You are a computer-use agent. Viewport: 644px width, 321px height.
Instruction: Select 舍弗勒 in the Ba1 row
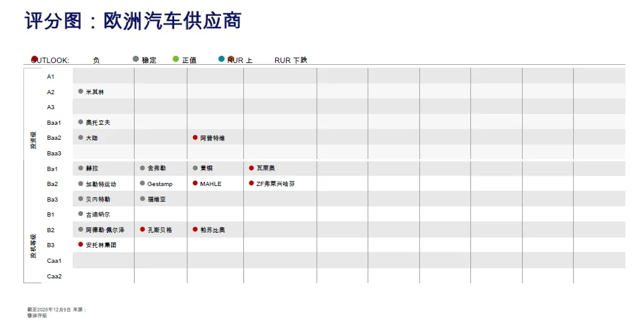pos(156,169)
